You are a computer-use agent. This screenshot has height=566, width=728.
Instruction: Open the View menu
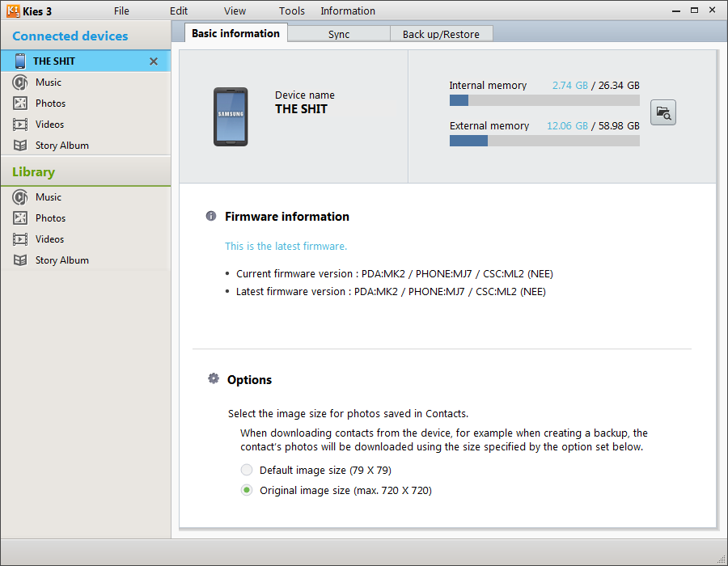coord(235,11)
